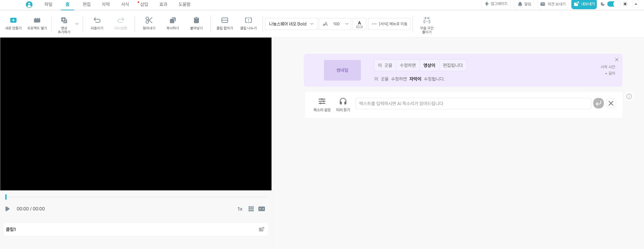Expand the 영상 추가하기 dropdown arrow
Screen dimensions: 644x249
(77, 24)
